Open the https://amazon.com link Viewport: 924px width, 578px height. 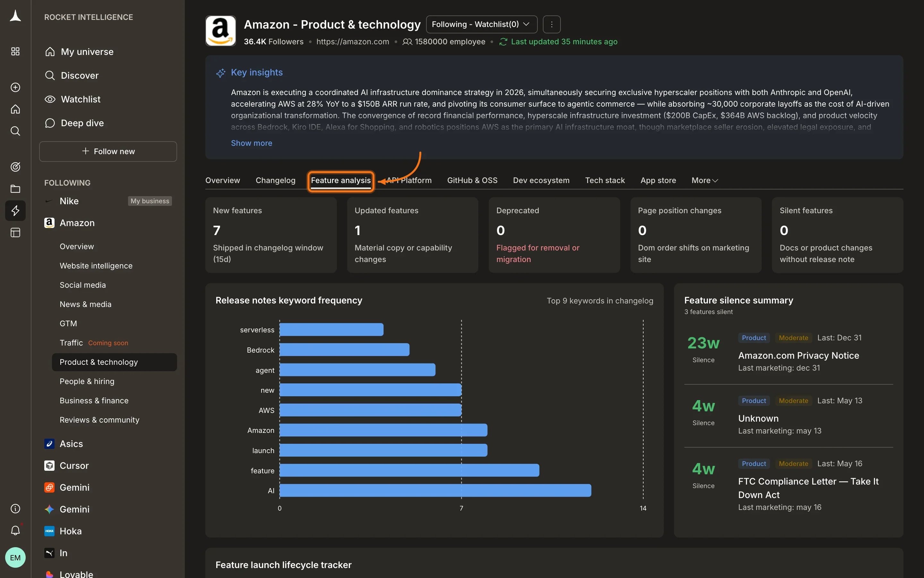click(x=352, y=42)
